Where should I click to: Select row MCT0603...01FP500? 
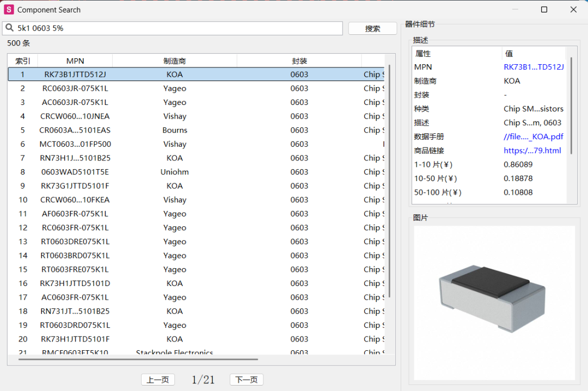click(196, 144)
